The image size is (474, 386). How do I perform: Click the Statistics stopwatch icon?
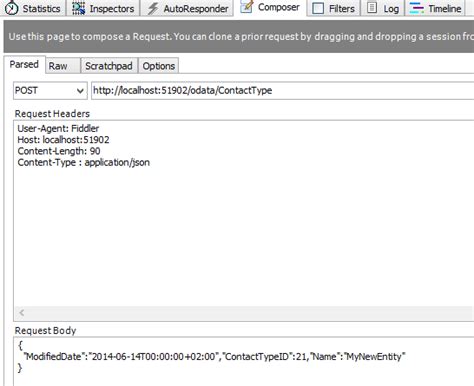tap(12, 8)
